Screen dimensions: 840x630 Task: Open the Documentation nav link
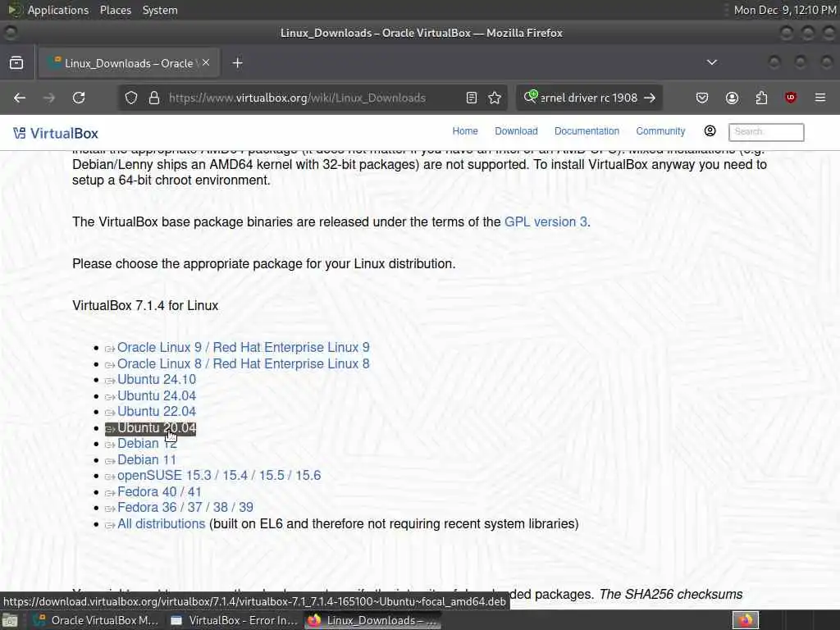click(x=587, y=131)
